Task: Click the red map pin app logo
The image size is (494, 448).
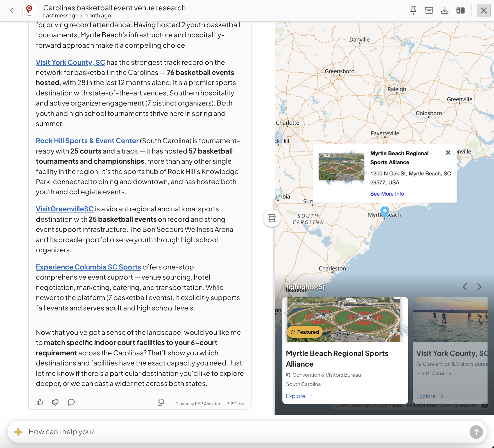Action: tap(29, 11)
